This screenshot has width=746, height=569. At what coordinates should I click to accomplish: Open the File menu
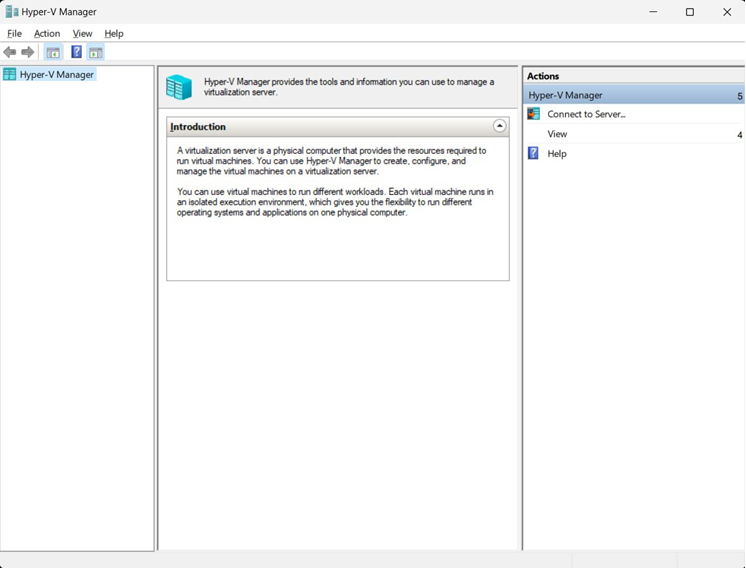tap(14, 34)
